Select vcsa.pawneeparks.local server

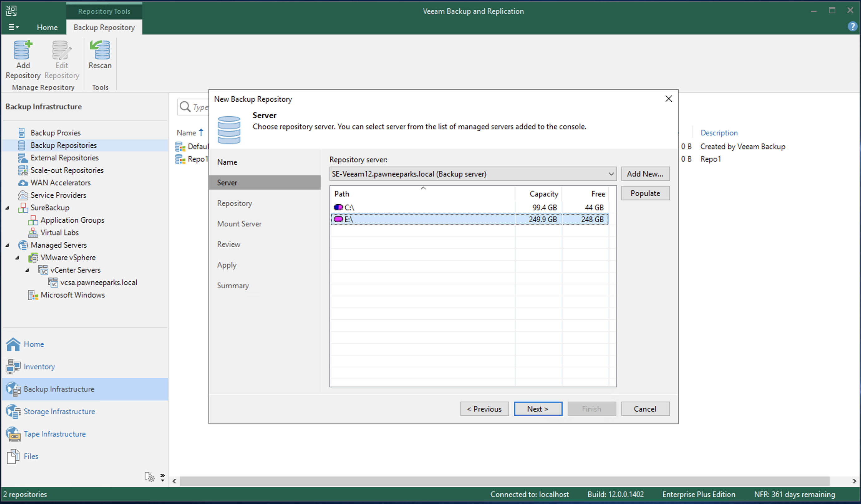coord(98,283)
